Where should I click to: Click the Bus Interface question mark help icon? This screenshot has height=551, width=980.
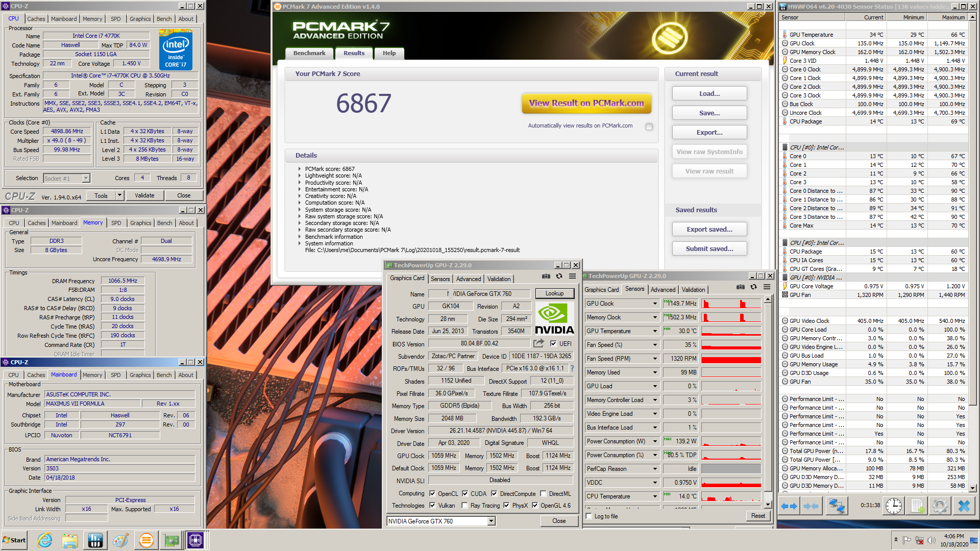point(572,368)
